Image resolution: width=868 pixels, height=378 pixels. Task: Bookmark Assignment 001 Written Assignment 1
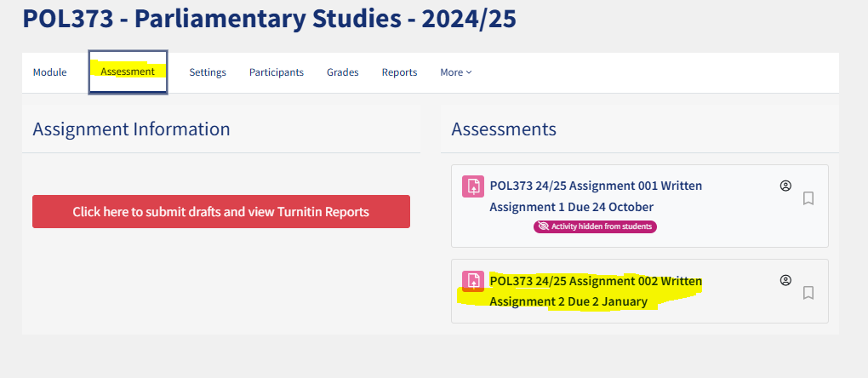pos(808,198)
